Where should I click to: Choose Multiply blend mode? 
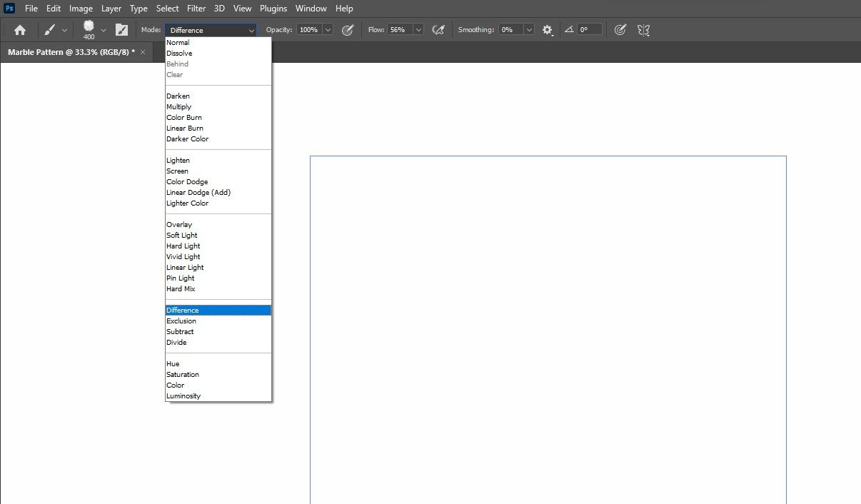[x=218, y=107]
